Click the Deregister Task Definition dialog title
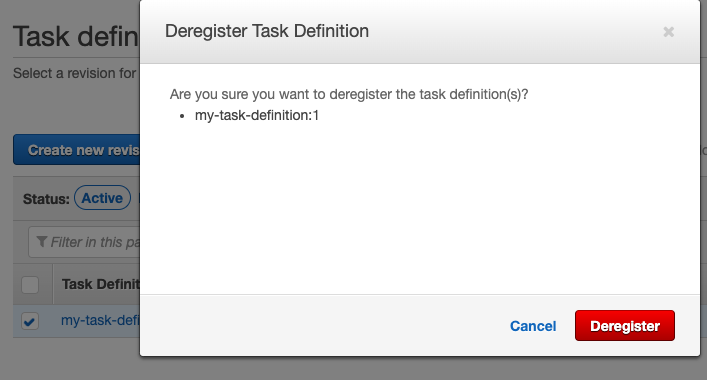Screen dimensions: 707x380 [267, 31]
